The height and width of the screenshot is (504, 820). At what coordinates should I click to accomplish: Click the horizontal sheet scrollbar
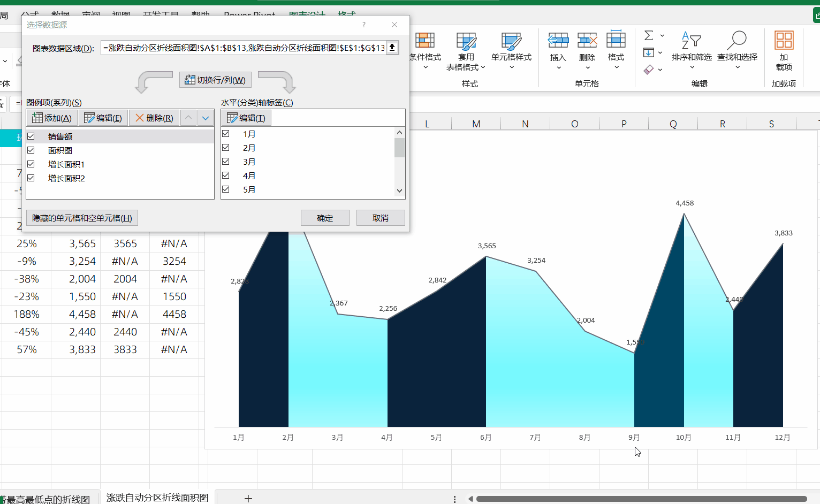tap(641, 499)
